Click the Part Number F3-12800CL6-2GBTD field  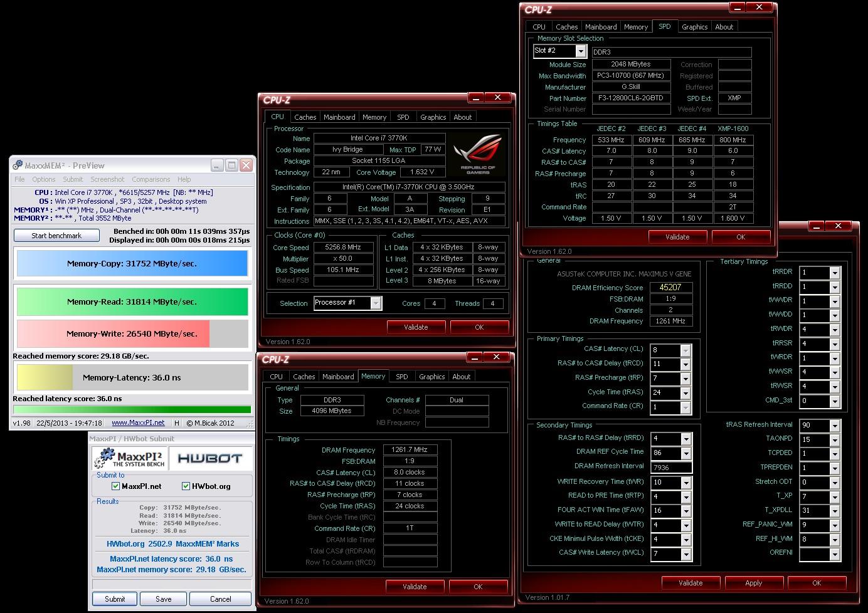tap(630, 98)
